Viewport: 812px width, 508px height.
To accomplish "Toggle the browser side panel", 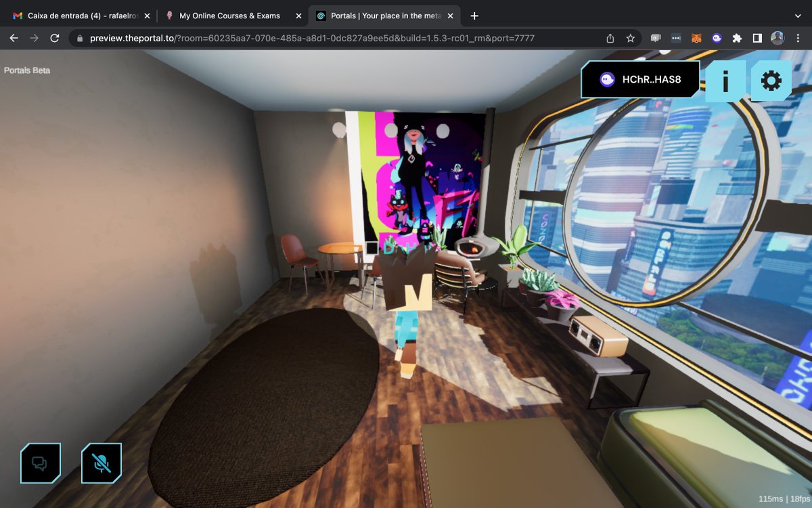I will [757, 39].
